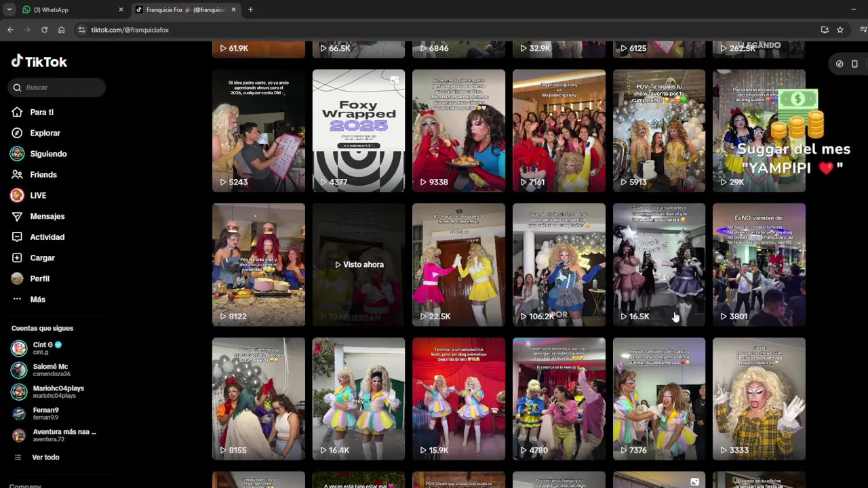Click the TikTok logo
Image resolution: width=868 pixels, height=488 pixels.
(39, 62)
